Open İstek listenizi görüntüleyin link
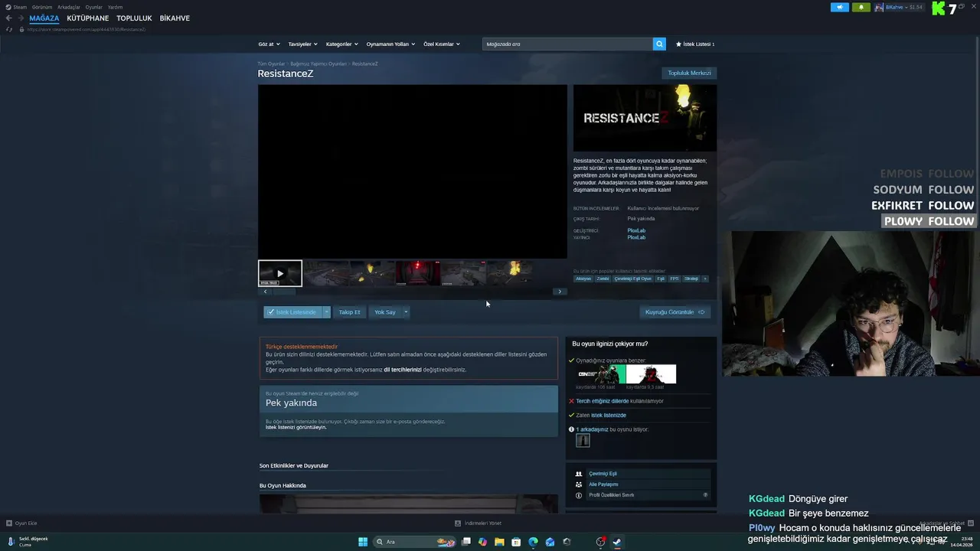This screenshot has width=980, height=551. point(296,427)
